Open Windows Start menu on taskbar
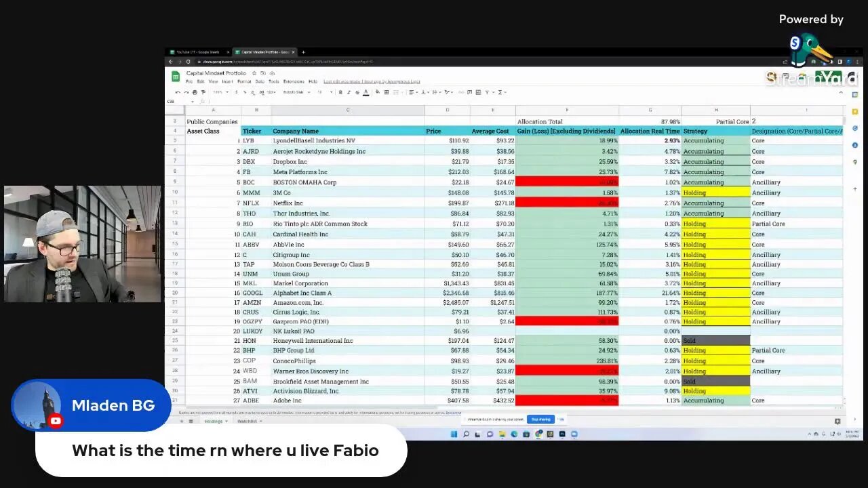Image resolution: width=868 pixels, height=488 pixels. pyautogui.click(x=454, y=434)
